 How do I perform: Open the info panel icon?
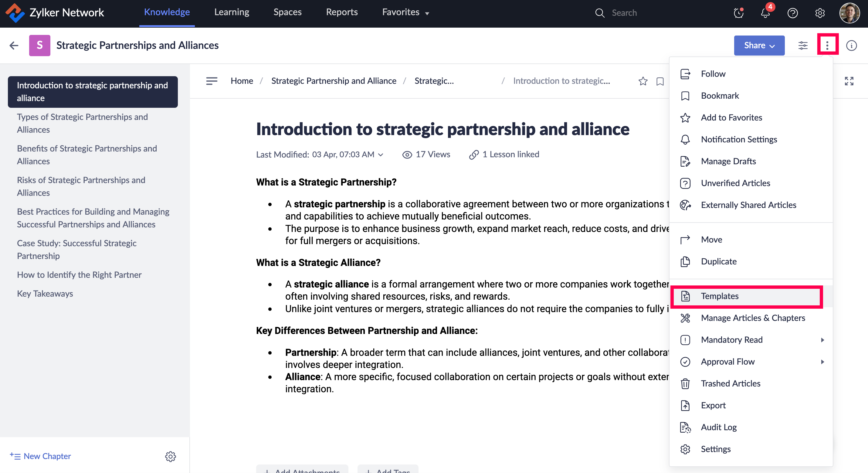[851, 45]
